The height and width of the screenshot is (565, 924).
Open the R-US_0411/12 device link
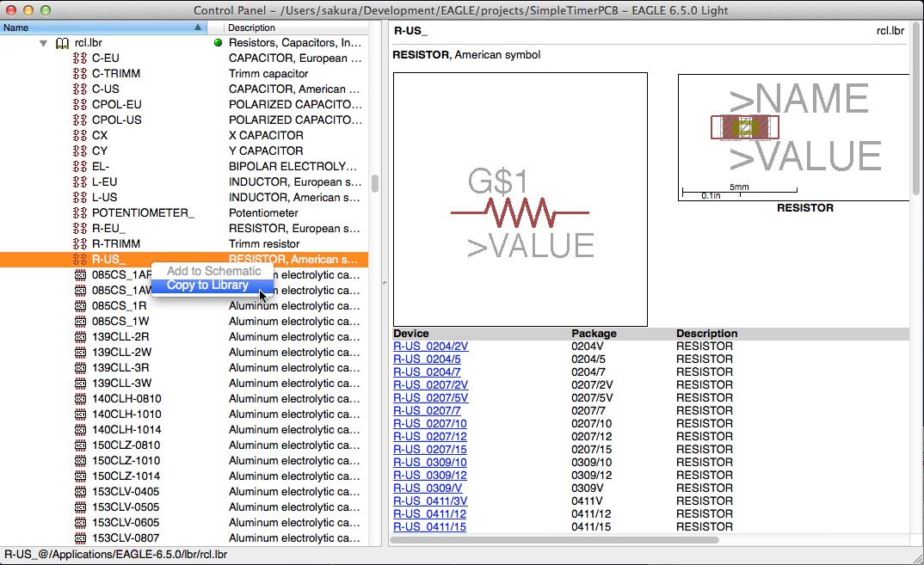tap(429, 514)
